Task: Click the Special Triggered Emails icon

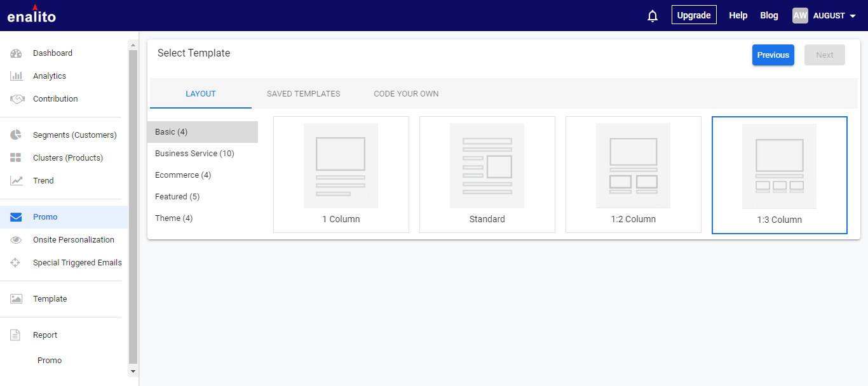Action: 17,263
